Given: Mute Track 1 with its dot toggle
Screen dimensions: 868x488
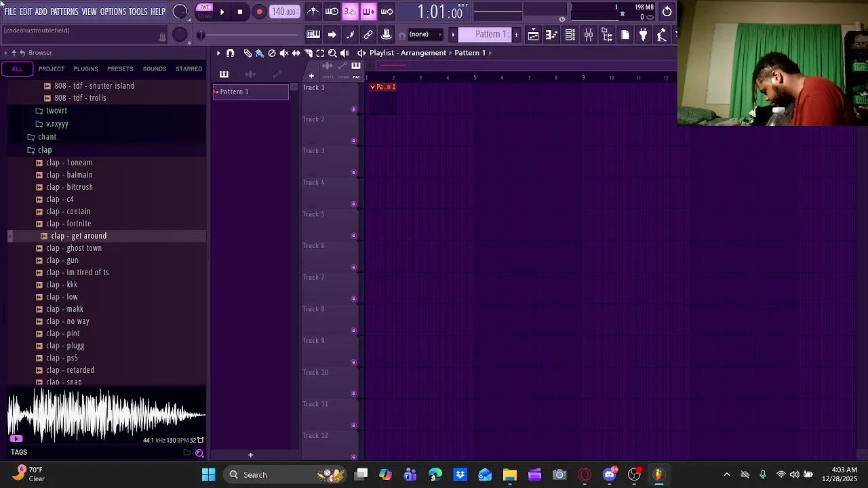Looking at the screenshot, I should click(x=354, y=109).
